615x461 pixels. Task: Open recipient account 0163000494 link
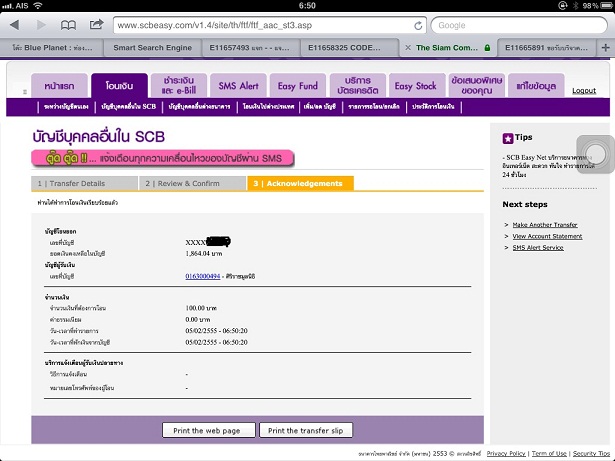click(x=202, y=276)
